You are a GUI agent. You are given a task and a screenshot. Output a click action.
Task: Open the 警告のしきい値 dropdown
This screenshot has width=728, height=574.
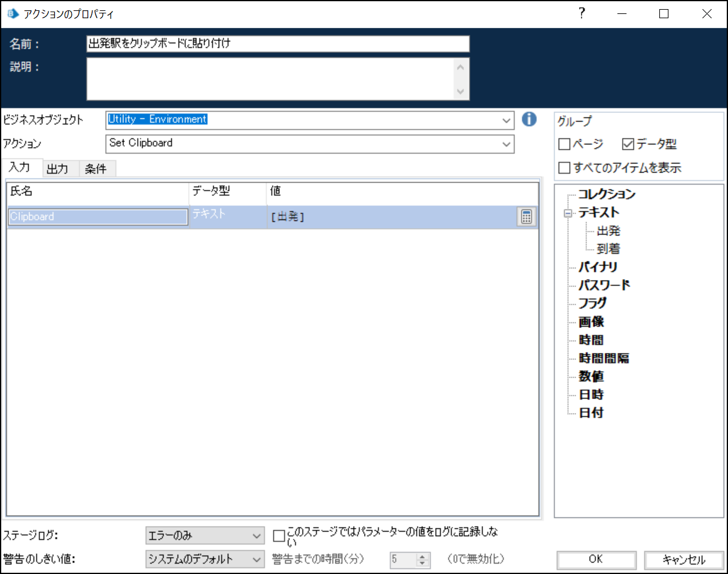pos(258,559)
